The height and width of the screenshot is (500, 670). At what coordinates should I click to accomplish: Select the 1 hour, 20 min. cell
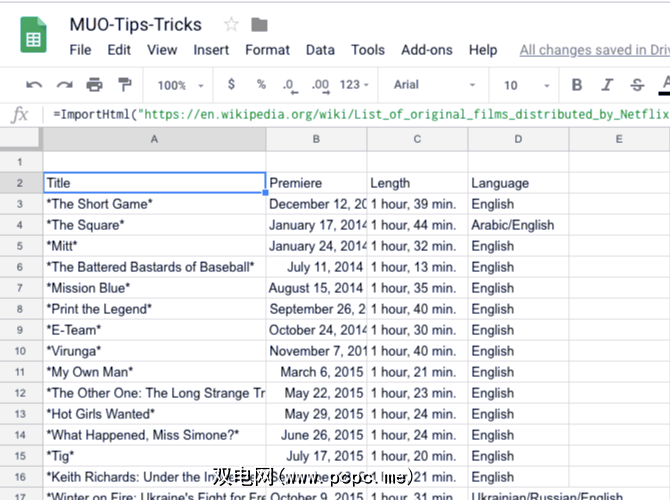point(417,456)
